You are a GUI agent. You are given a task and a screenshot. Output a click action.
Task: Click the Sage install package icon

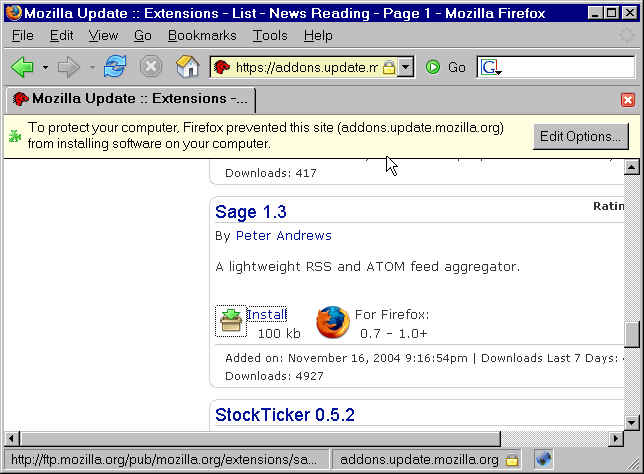tap(231, 321)
